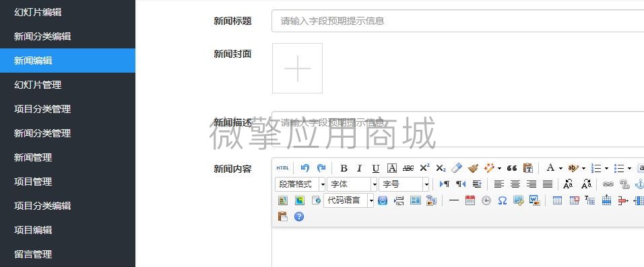Toggle underline formatting

coord(375,168)
